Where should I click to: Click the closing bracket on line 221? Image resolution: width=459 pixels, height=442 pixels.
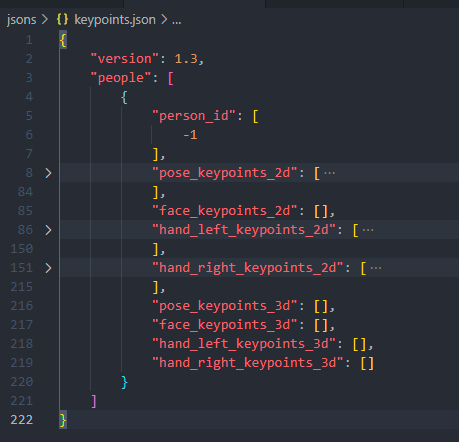94,401
